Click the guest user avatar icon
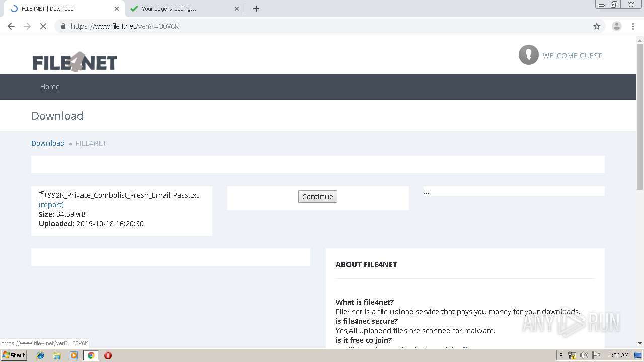The height and width of the screenshot is (362, 644). tap(529, 55)
